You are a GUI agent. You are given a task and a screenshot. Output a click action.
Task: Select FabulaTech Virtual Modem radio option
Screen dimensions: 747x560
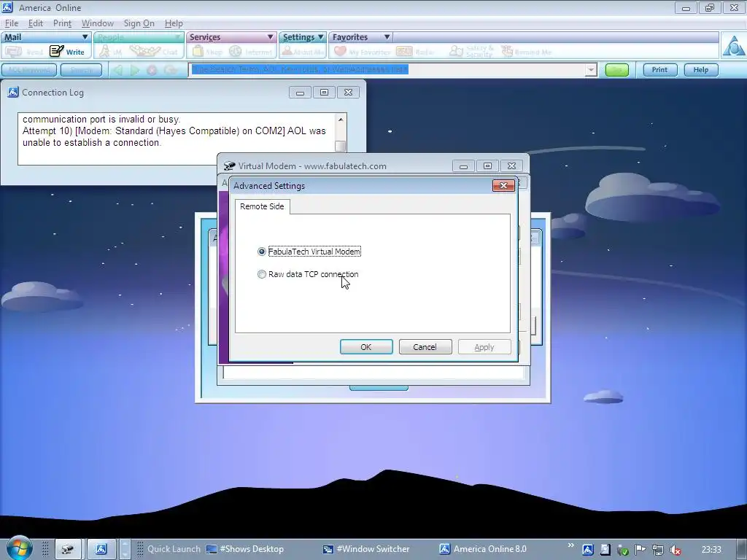[x=262, y=252]
